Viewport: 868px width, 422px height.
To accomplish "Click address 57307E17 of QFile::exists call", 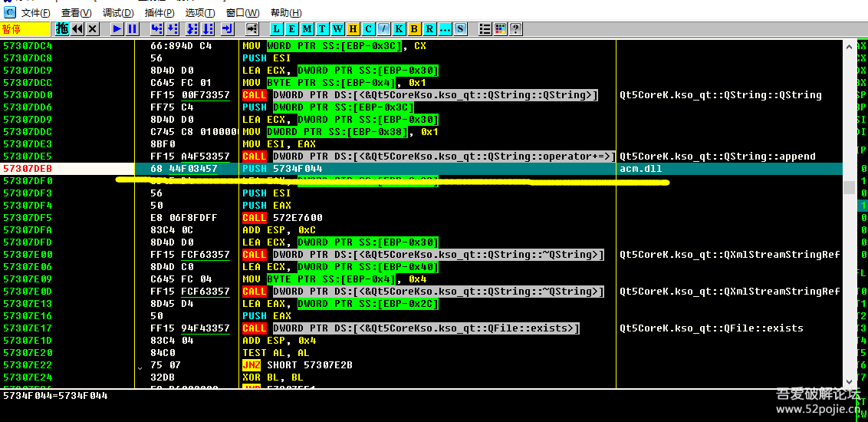I will (28, 328).
